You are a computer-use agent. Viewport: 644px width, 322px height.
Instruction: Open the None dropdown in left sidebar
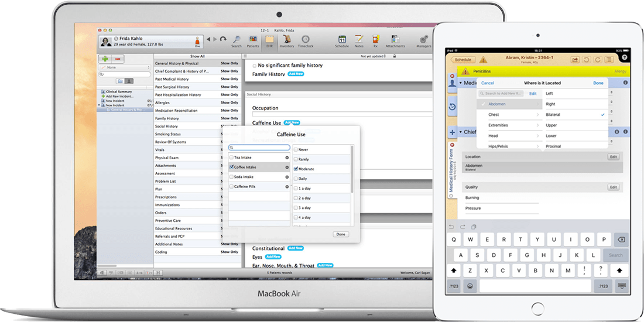click(x=125, y=67)
